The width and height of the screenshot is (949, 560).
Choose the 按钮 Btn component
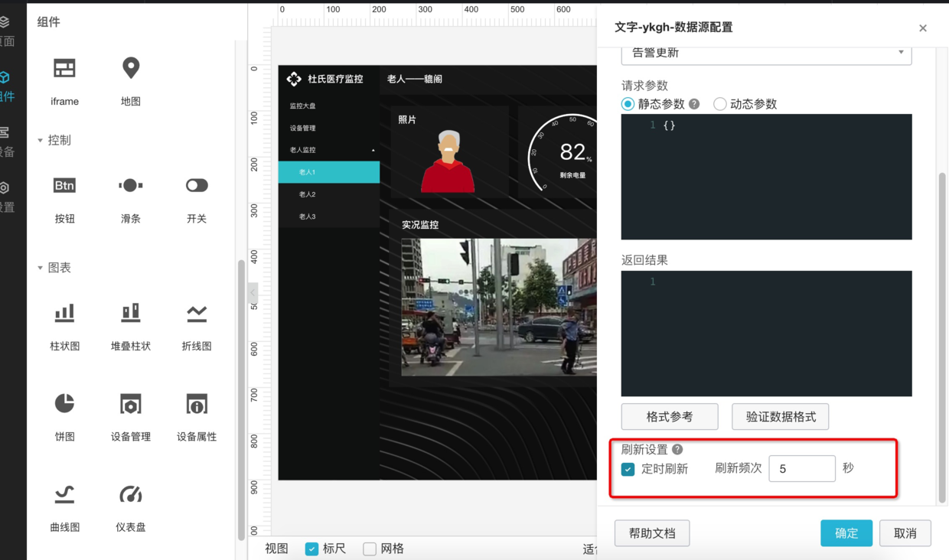point(64,185)
